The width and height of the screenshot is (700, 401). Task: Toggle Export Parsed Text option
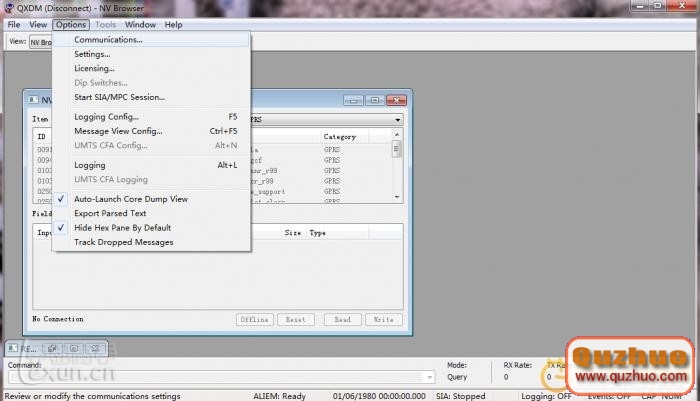point(152,213)
